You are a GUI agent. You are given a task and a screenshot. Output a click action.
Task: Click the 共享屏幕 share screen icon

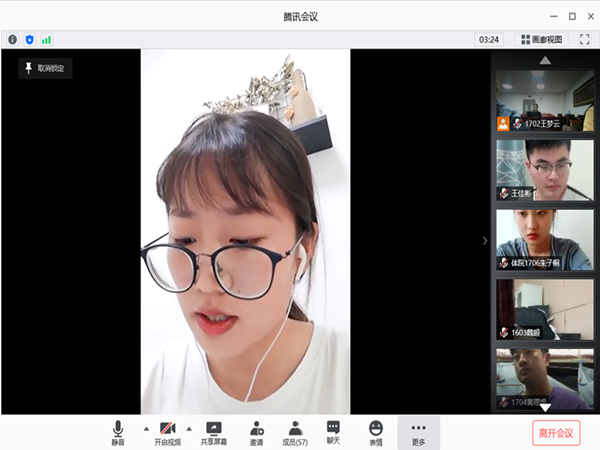213,428
